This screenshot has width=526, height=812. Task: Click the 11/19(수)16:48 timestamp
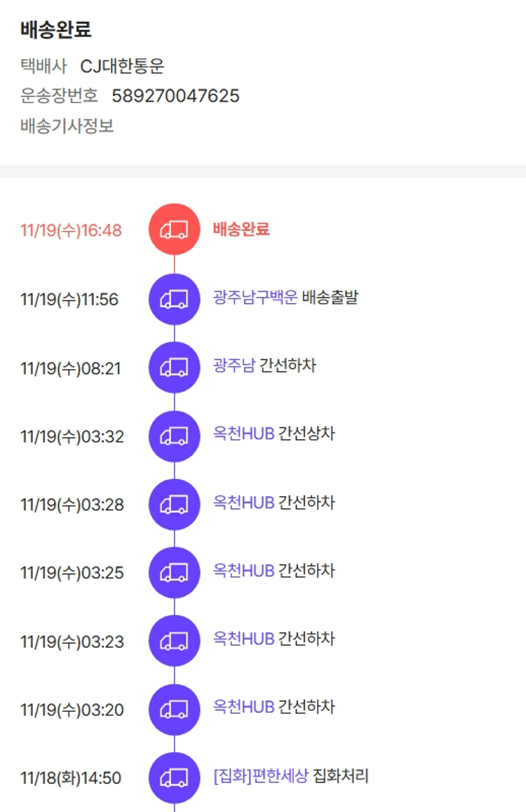(x=71, y=230)
